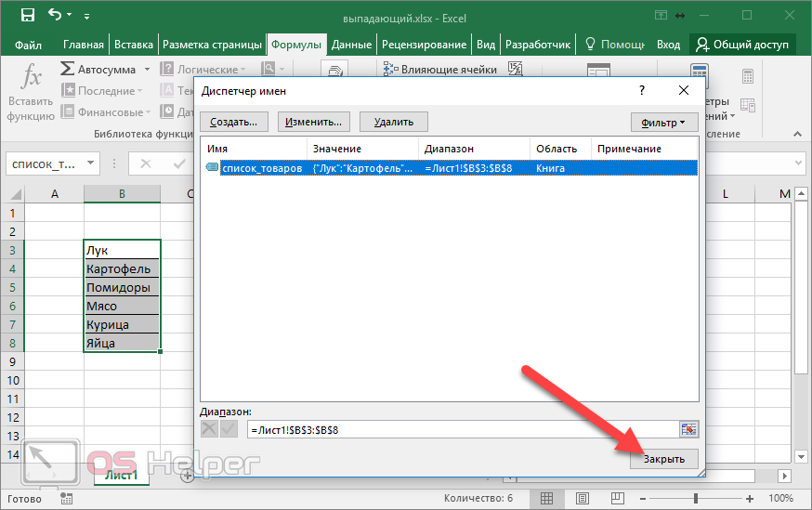Click the Изменить... button
The height and width of the screenshot is (510, 812).
pos(313,122)
